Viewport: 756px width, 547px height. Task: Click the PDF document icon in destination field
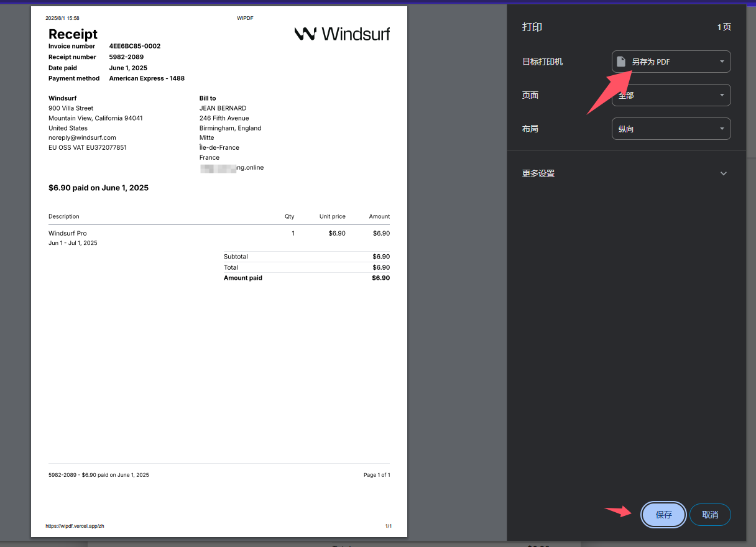click(x=620, y=62)
